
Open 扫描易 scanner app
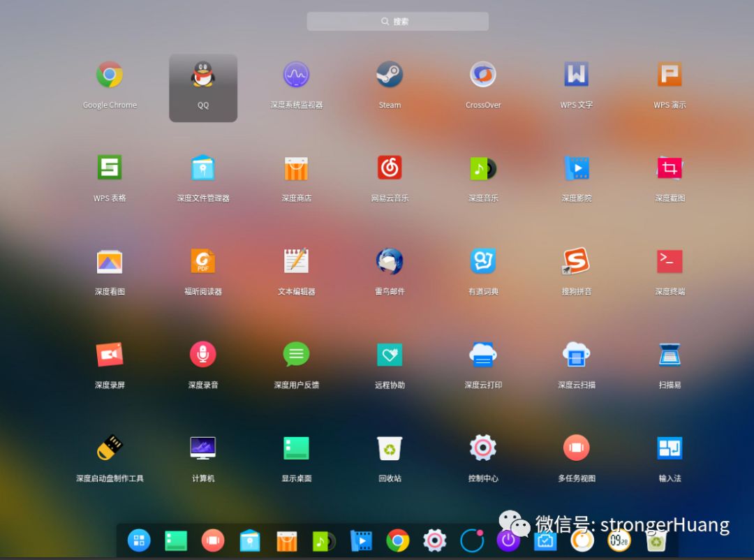click(x=669, y=354)
